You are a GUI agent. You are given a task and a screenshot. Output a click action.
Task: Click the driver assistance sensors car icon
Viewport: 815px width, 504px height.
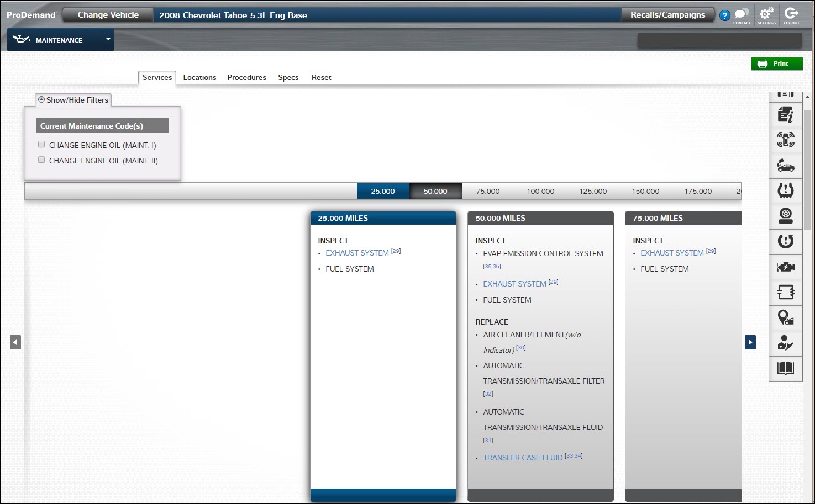[785, 140]
